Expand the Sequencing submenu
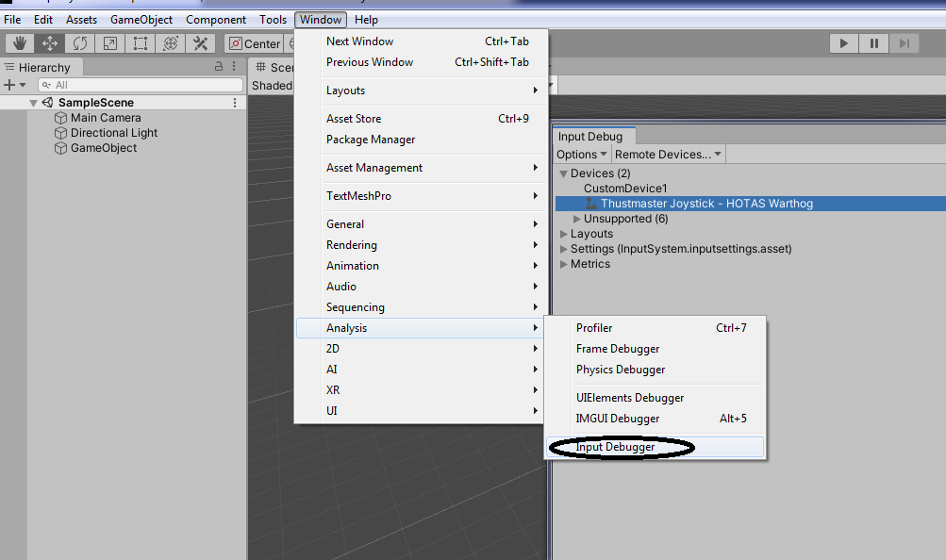 click(422, 307)
